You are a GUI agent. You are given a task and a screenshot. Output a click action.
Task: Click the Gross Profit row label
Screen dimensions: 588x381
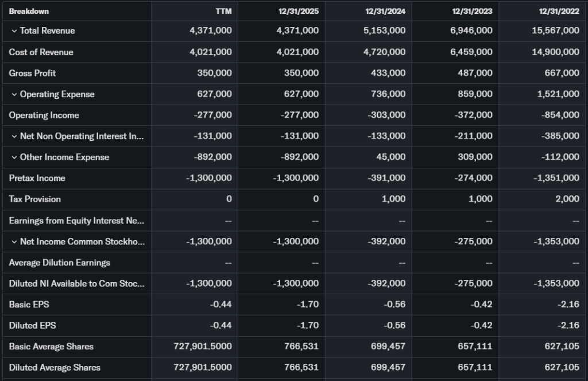click(32, 74)
